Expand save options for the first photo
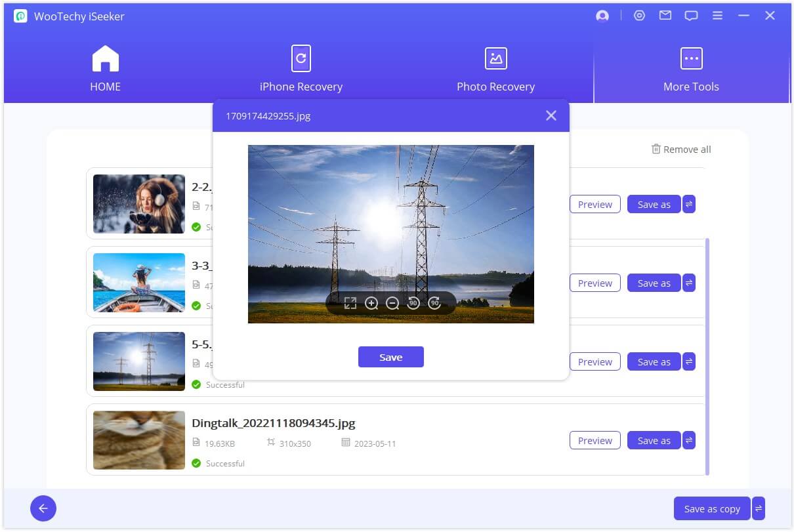This screenshot has width=794, height=532. click(x=689, y=205)
